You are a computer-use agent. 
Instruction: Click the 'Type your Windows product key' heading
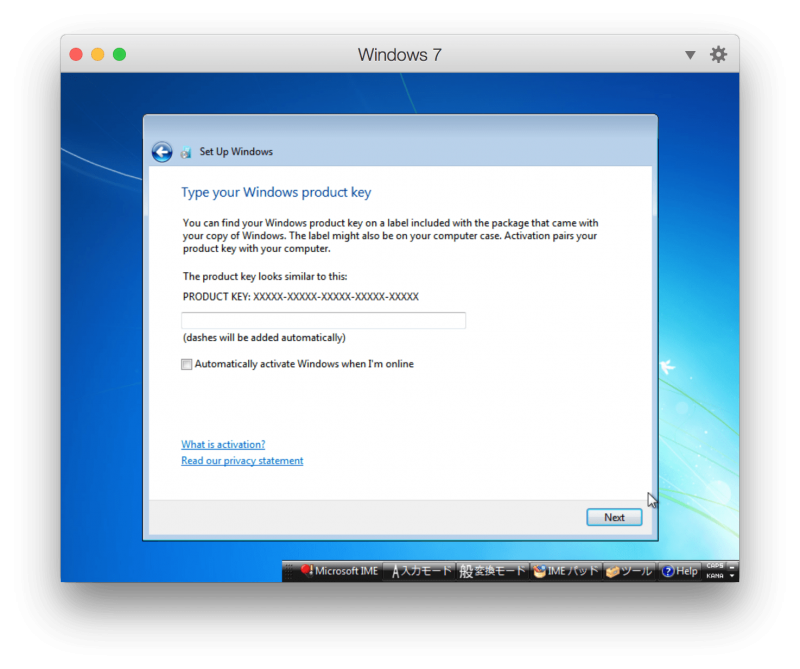pyautogui.click(x=276, y=192)
